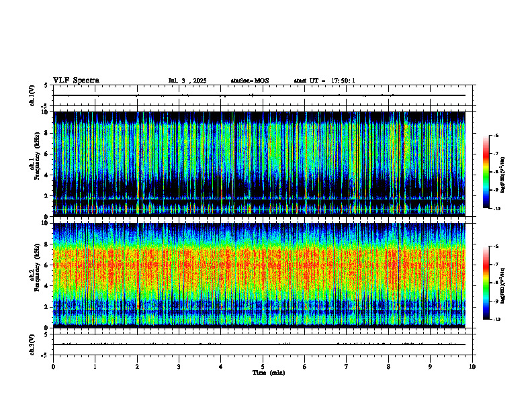Click the ch.2 color bar log(PSD) label
The image size is (532, 411).
tap(503, 285)
